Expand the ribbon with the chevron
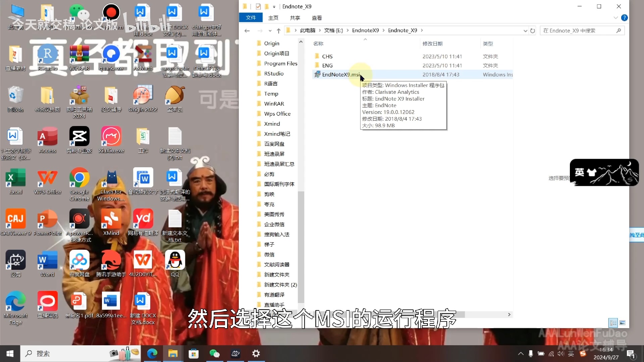The image size is (644, 362). 615,18
